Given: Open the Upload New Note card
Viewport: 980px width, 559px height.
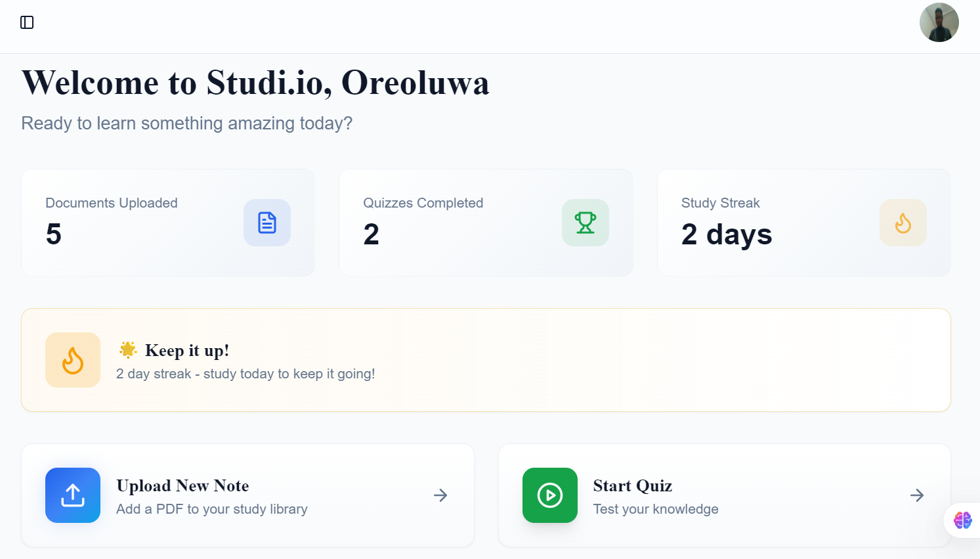Looking at the screenshot, I should pos(247,495).
